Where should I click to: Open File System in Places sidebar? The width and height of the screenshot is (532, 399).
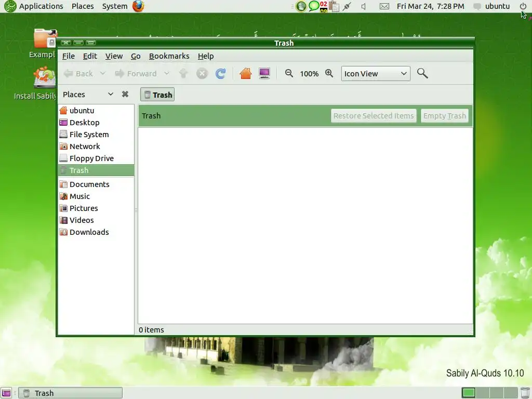click(96, 135)
